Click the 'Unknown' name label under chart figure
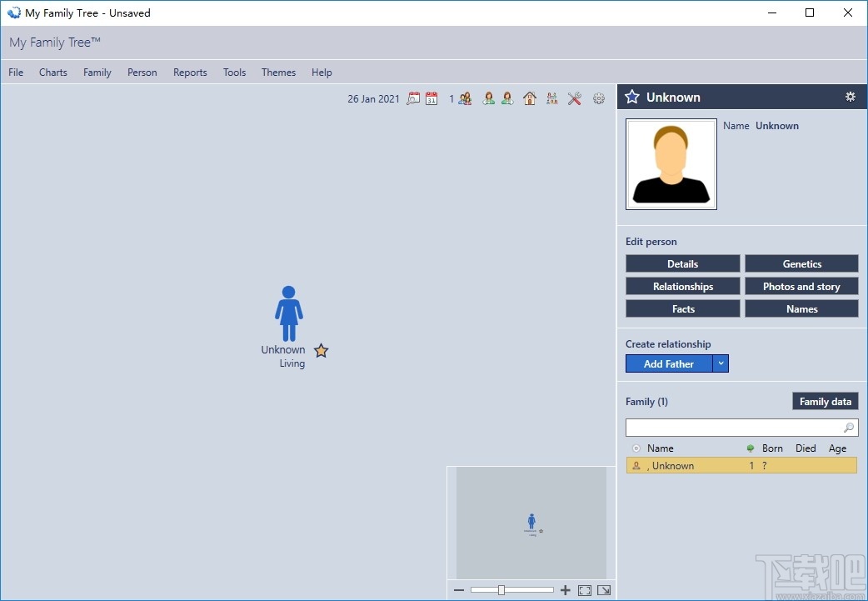Viewport: 868px width, 601px height. [x=283, y=349]
